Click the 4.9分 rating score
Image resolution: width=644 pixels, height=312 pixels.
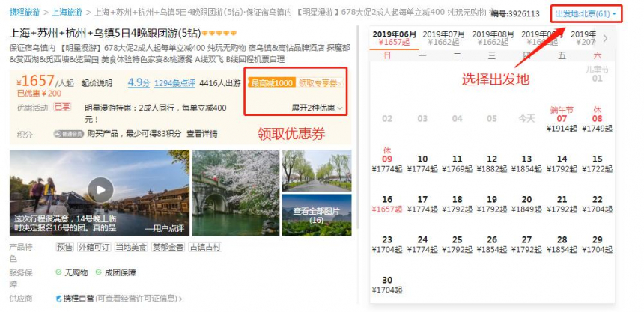pos(139,82)
